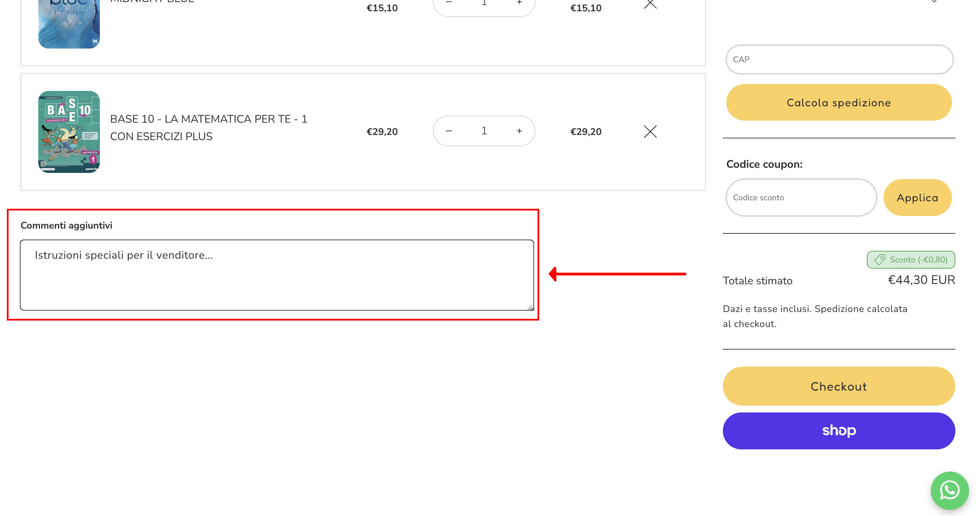Proceed with yellow Checkout button

point(839,386)
